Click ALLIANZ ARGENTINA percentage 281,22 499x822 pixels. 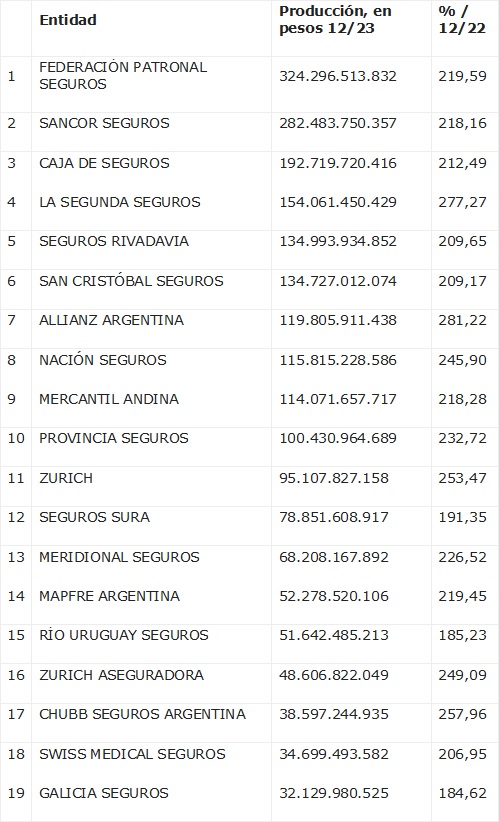[x=463, y=320]
